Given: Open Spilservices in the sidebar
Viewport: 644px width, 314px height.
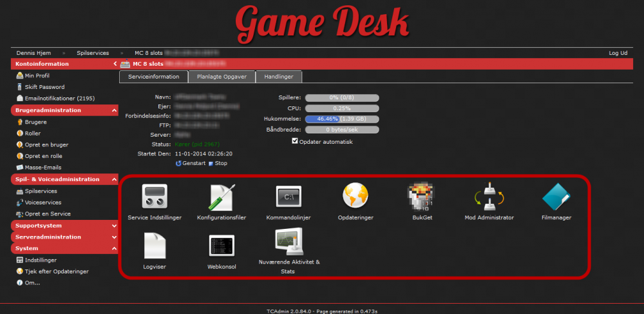Looking at the screenshot, I should click(41, 191).
